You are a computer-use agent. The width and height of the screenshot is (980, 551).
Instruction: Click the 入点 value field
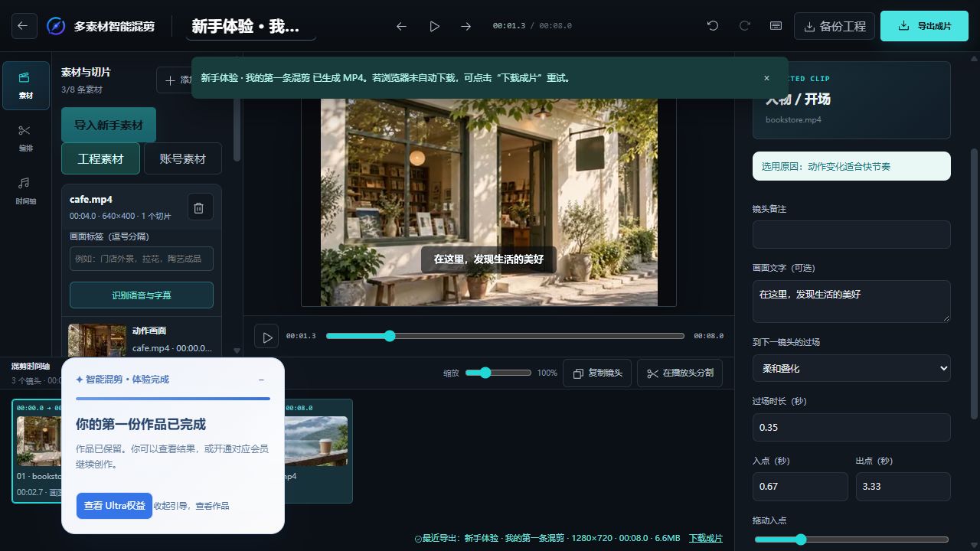[800, 487]
